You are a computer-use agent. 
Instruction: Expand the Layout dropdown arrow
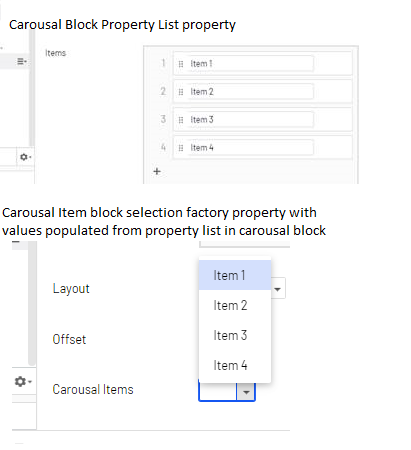(x=277, y=289)
